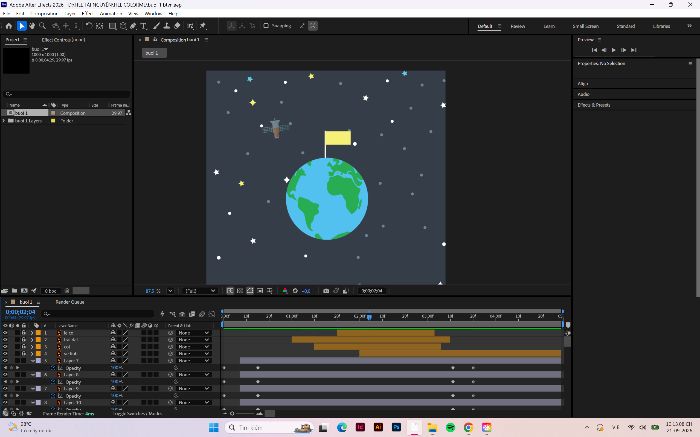Select the Libraries workspace

(x=661, y=26)
